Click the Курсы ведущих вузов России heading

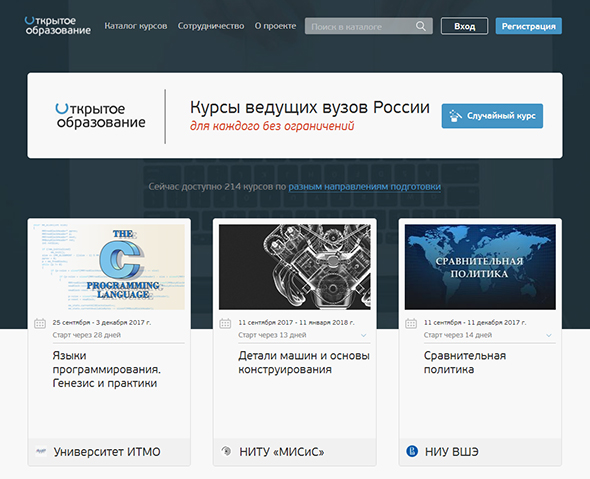pyautogui.click(x=310, y=107)
